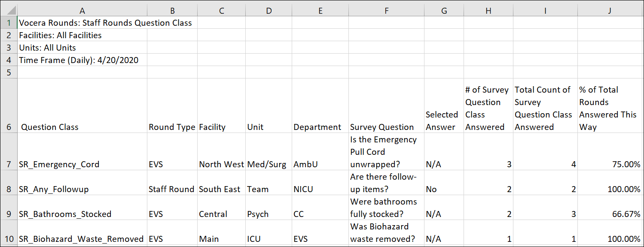This screenshot has height=247, width=644.
Task: Select the empty row 5 via its header
Action: click(9, 72)
